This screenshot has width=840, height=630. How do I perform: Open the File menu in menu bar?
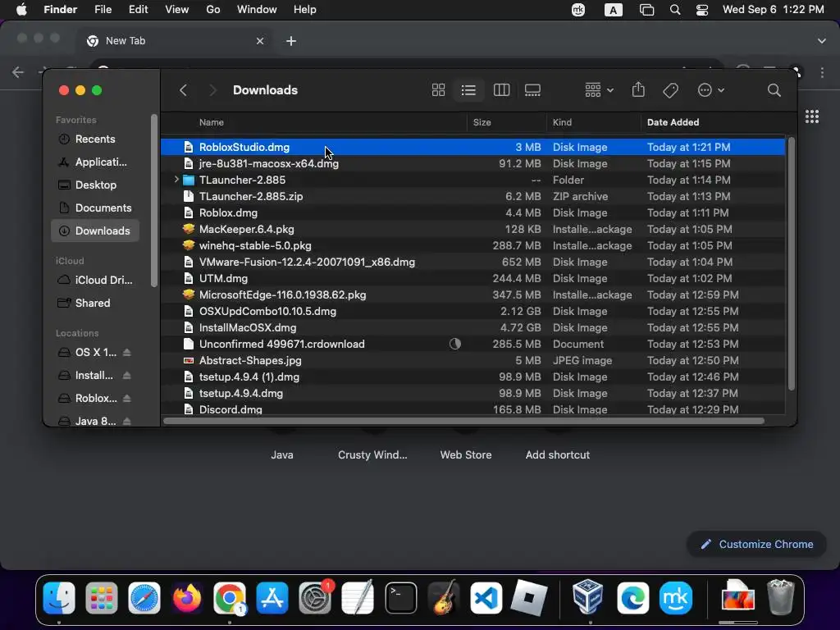103,10
